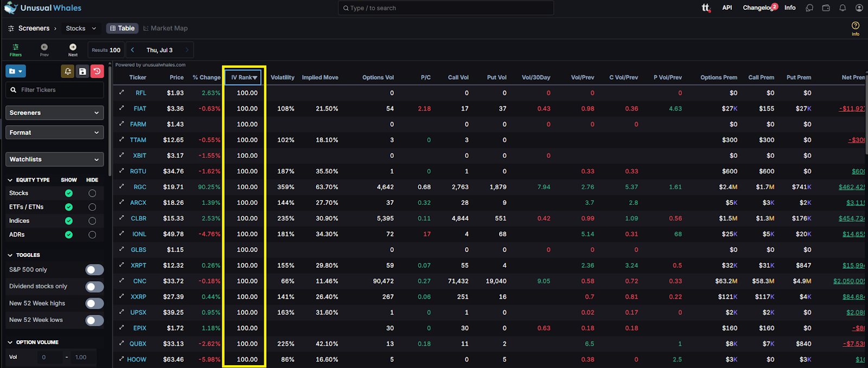Viewport: 868px width, 368px height.
Task: Open the wallet icon in the header
Action: coord(826,8)
